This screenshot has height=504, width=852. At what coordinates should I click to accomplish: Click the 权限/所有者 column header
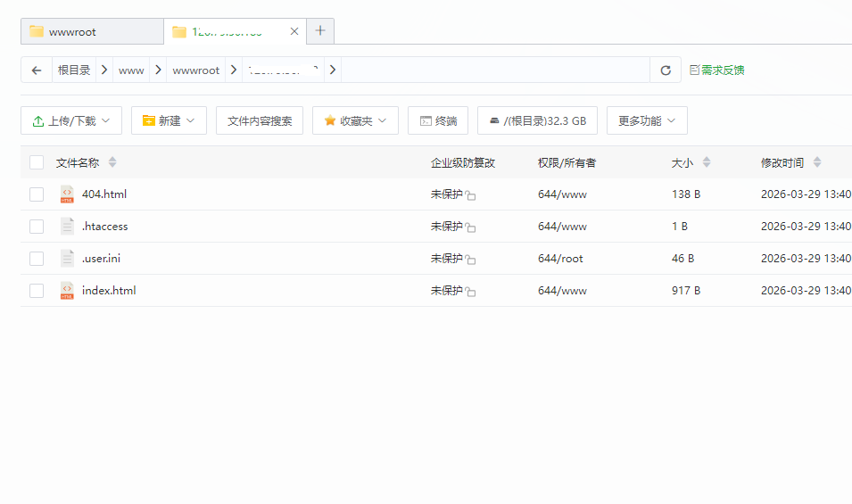[x=567, y=162]
